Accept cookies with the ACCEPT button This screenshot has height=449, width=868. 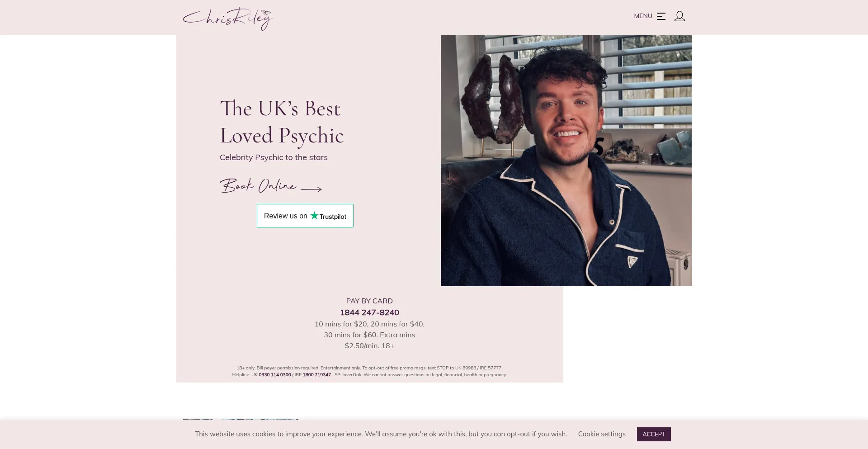click(x=654, y=434)
